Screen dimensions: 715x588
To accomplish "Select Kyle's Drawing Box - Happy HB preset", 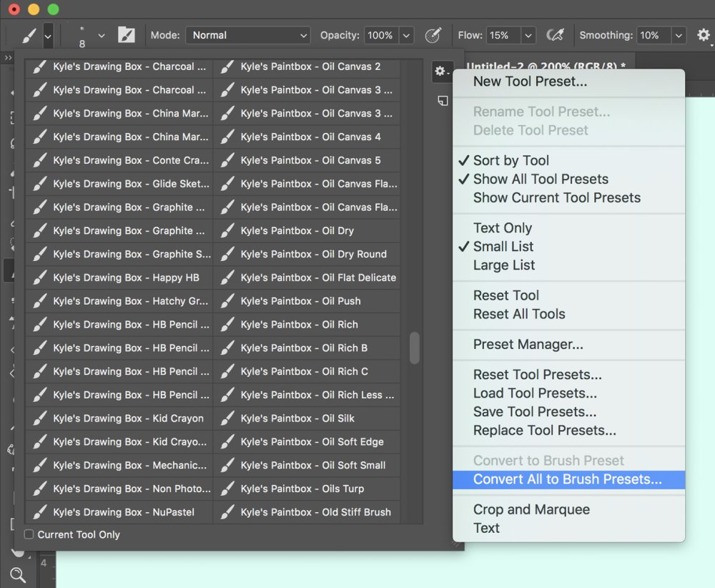I will (119, 278).
